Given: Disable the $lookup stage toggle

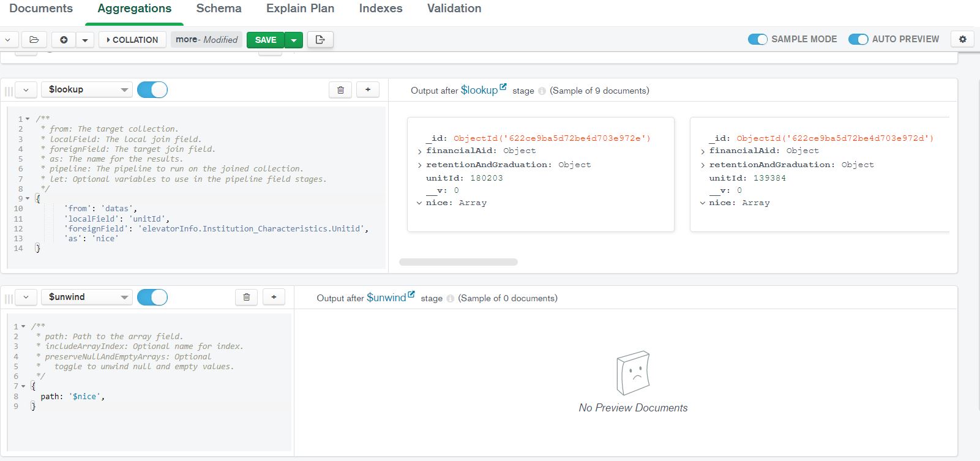Looking at the screenshot, I should tap(152, 90).
